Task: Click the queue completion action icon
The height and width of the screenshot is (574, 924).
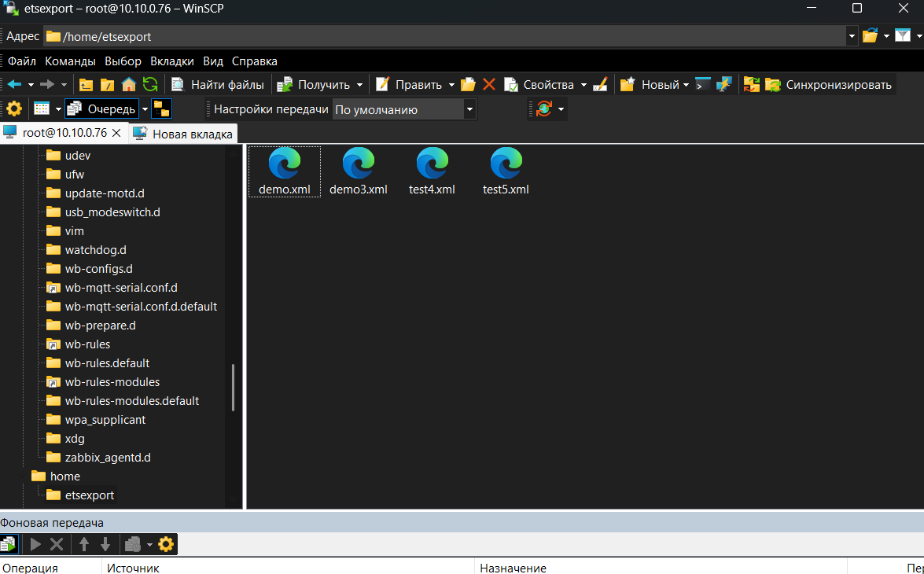Action: point(133,544)
